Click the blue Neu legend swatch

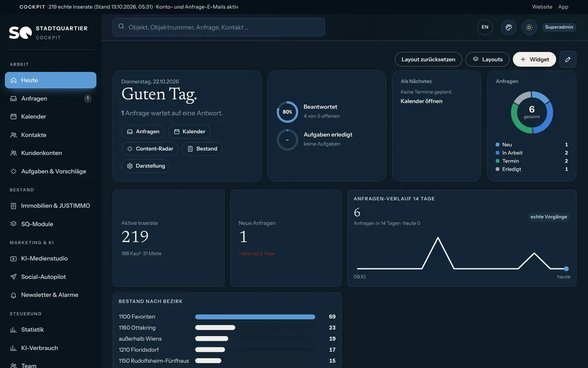click(x=497, y=145)
